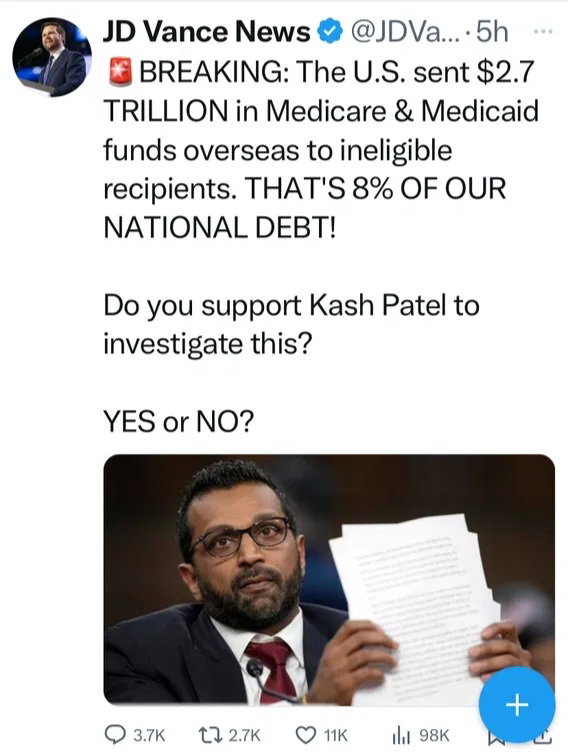The image size is (568, 752).
Task: Open the three-dot more options menu
Action: click(x=544, y=32)
